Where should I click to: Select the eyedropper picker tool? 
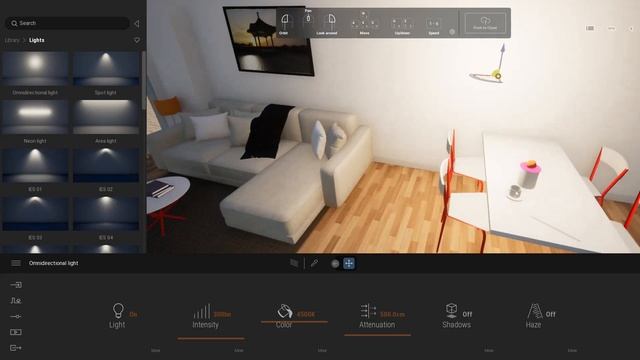314,263
